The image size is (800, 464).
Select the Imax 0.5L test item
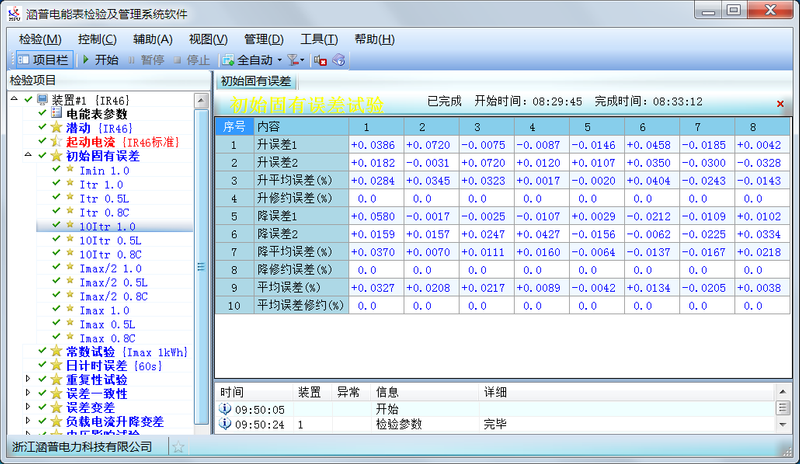coord(107,325)
